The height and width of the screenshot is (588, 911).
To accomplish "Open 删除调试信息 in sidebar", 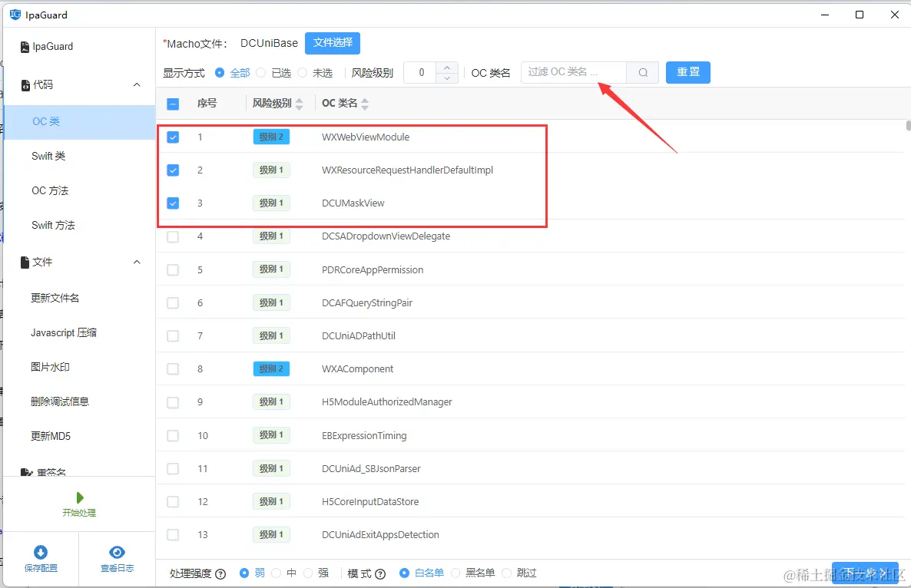I will (x=80, y=401).
